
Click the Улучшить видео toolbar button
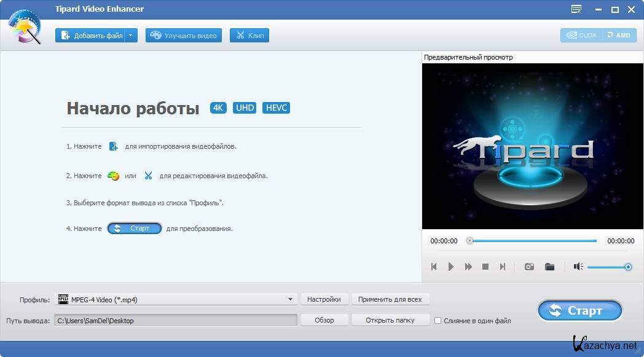184,36
